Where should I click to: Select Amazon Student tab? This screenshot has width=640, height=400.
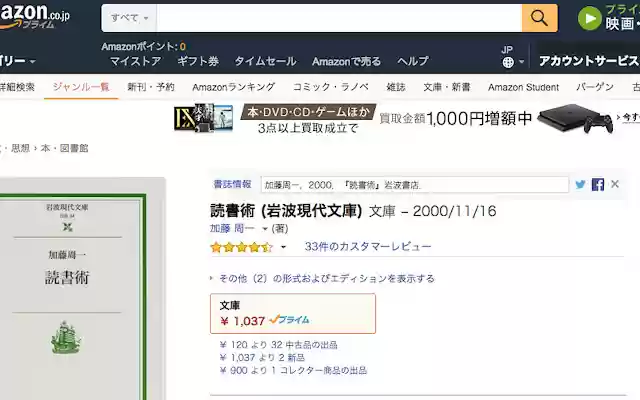pos(523,87)
